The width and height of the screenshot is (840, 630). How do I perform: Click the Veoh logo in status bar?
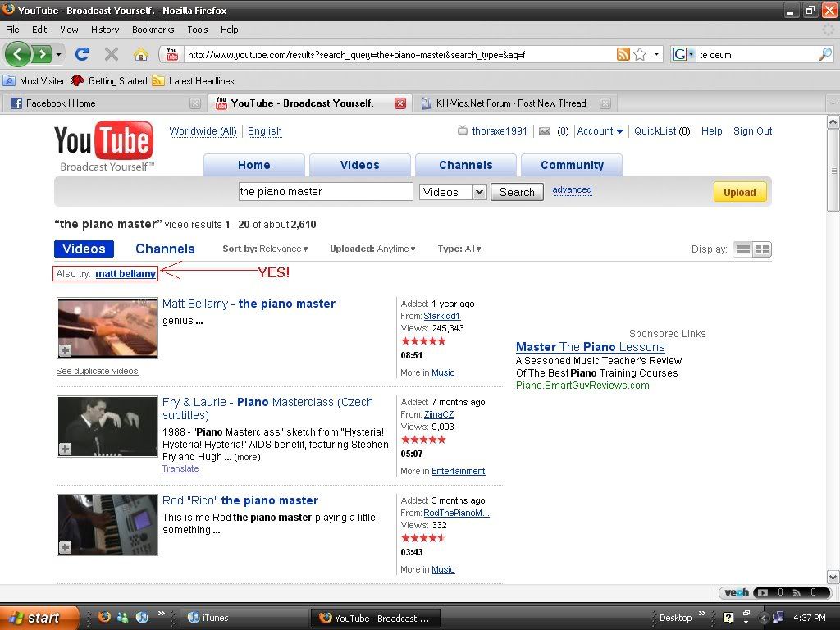click(x=737, y=592)
